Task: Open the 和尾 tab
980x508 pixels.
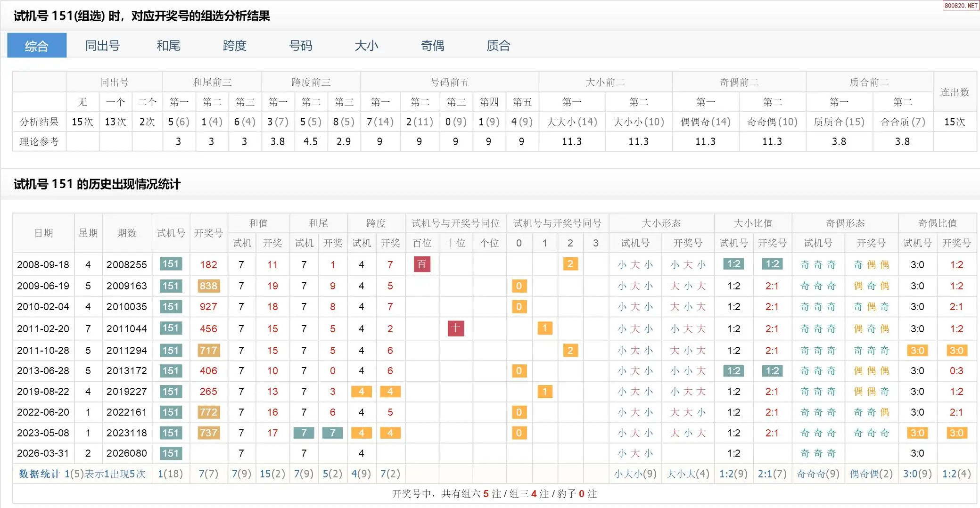Action: (168, 46)
